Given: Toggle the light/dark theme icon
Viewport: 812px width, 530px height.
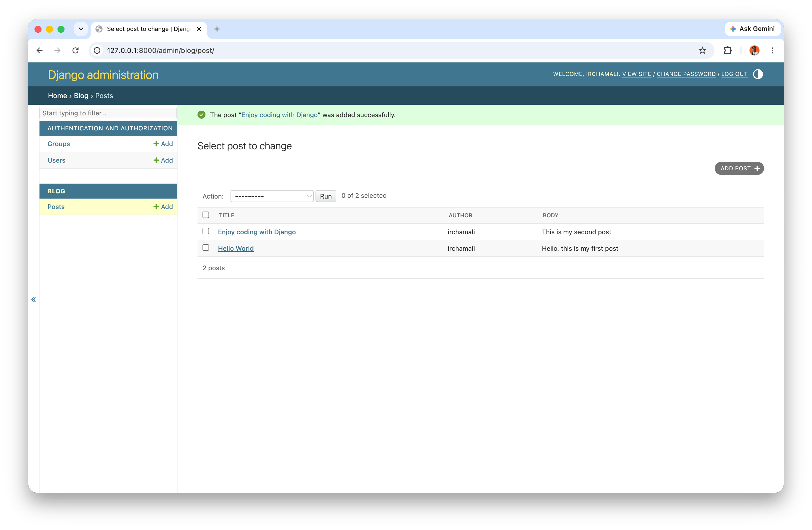Looking at the screenshot, I should point(758,74).
